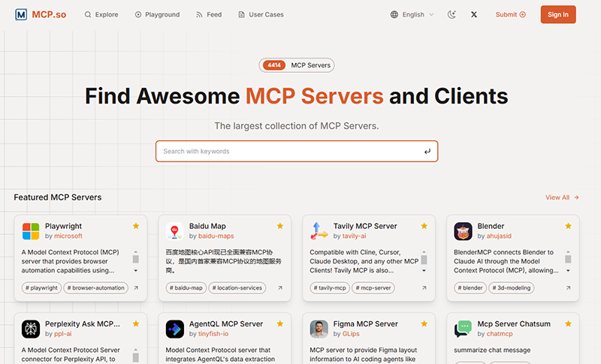Click the Sign In button
Screen dimensions: 601x364
click(x=558, y=14)
